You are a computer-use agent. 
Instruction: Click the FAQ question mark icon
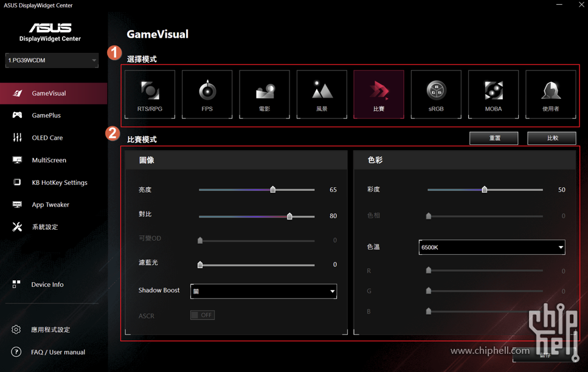point(16,352)
